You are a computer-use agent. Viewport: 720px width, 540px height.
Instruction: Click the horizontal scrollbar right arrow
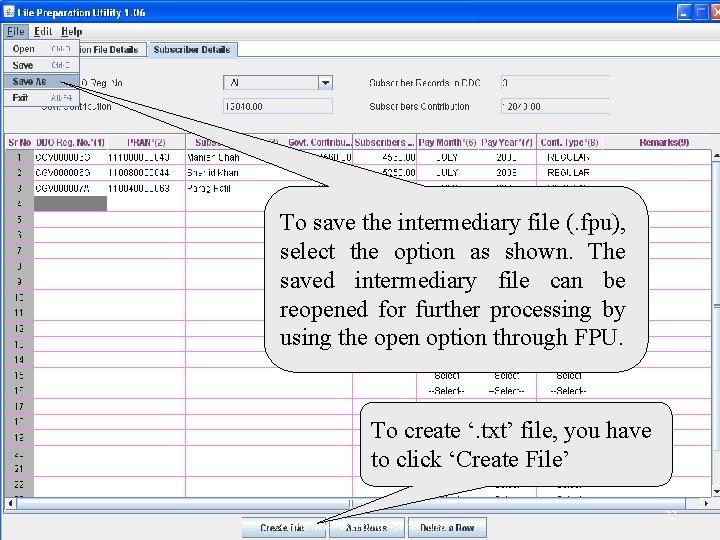pyautogui.click(x=706, y=503)
